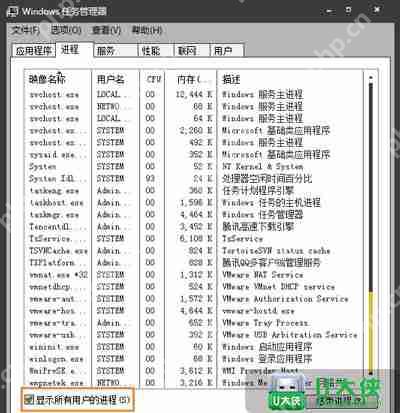
Task: Switch to the 应用程序 tab
Action: [33, 51]
